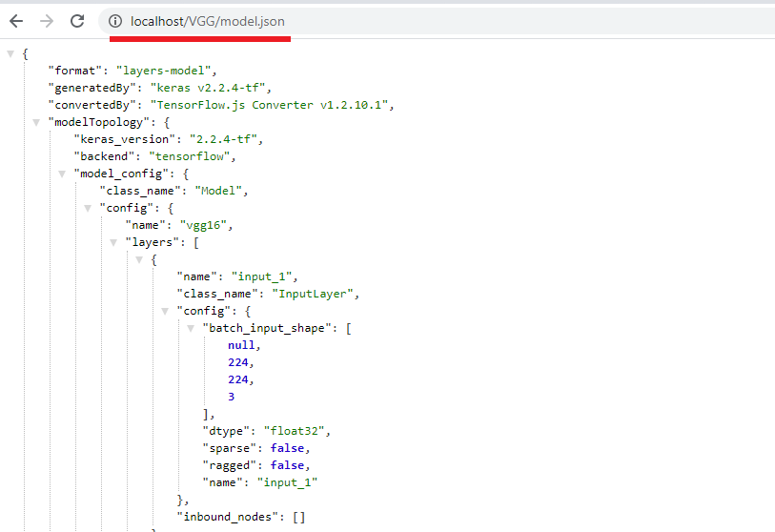Collapse the "model_config" node
The height and width of the screenshot is (532, 775).
click(x=62, y=174)
